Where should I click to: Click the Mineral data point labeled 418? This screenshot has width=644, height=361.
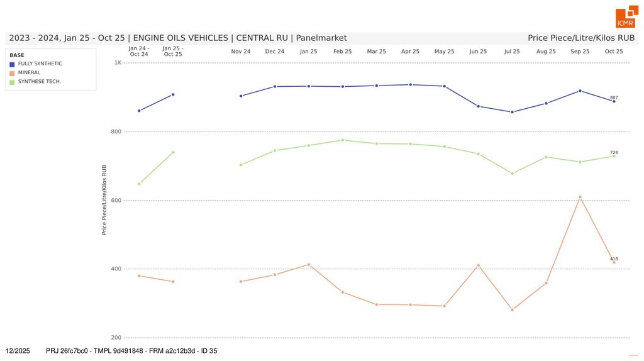coord(614,262)
